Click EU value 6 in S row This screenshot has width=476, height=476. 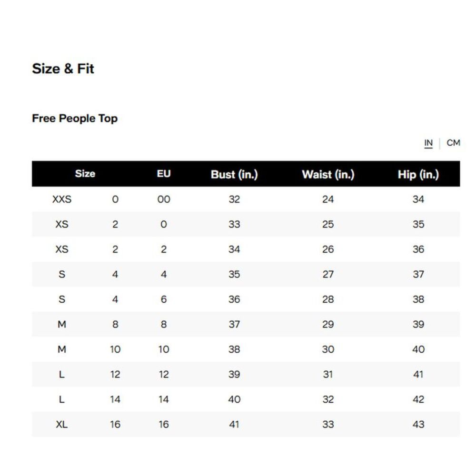tap(164, 299)
